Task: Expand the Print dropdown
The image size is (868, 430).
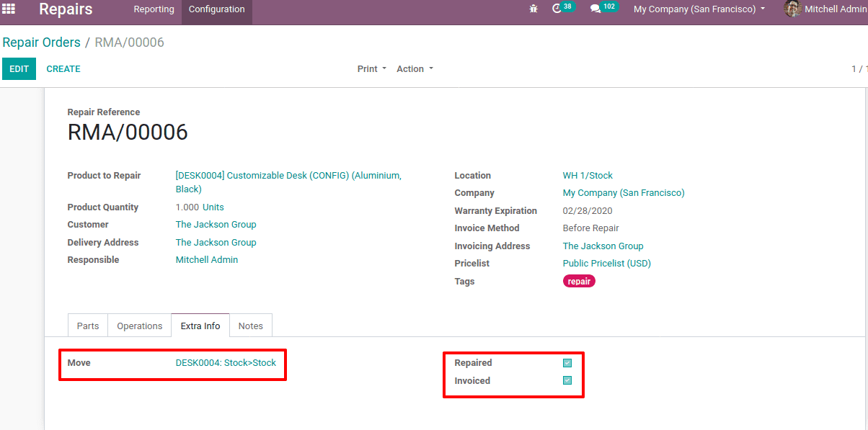Action: tap(372, 69)
